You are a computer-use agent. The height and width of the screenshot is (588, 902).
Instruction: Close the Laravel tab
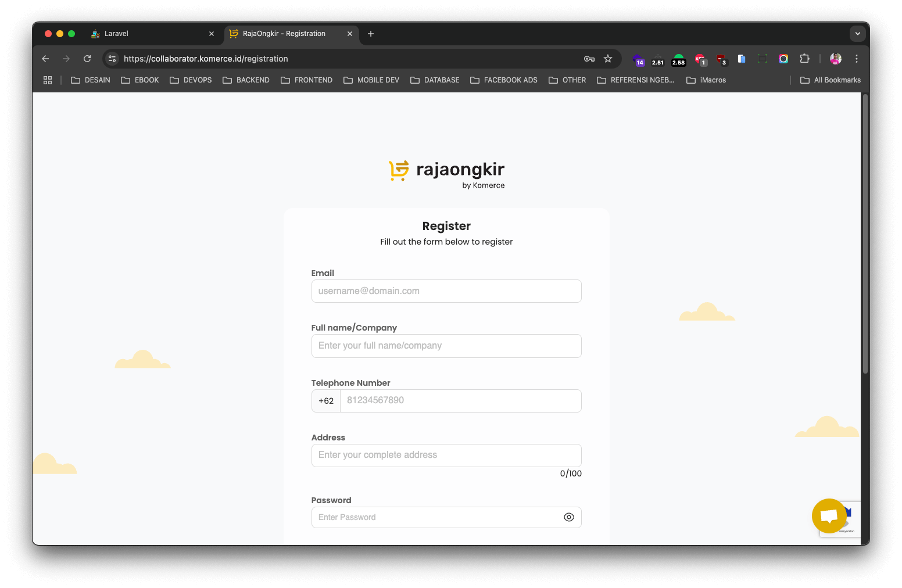click(212, 34)
